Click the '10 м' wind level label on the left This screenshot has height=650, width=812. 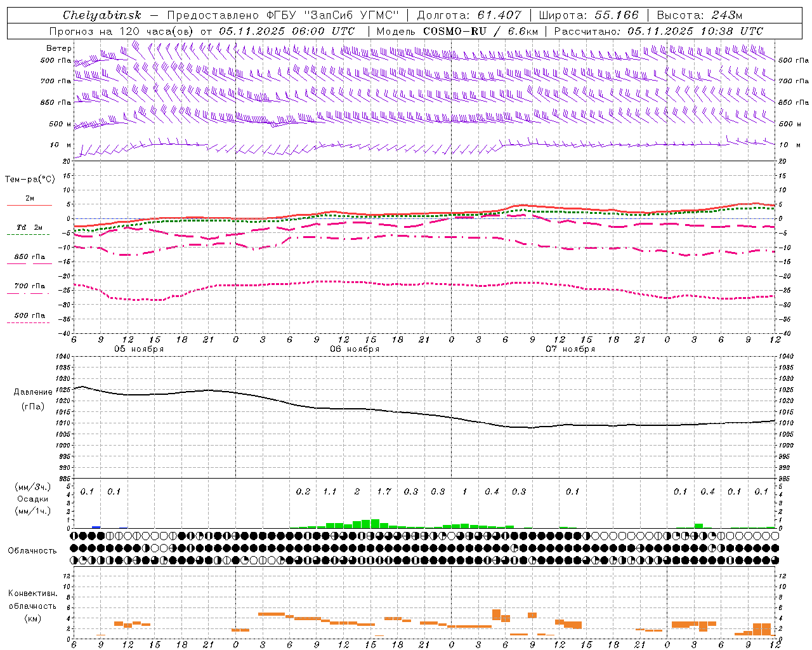pyautogui.click(x=60, y=145)
